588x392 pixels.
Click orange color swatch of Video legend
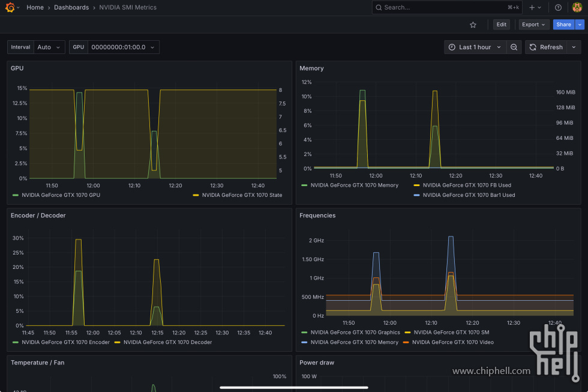[x=406, y=342]
